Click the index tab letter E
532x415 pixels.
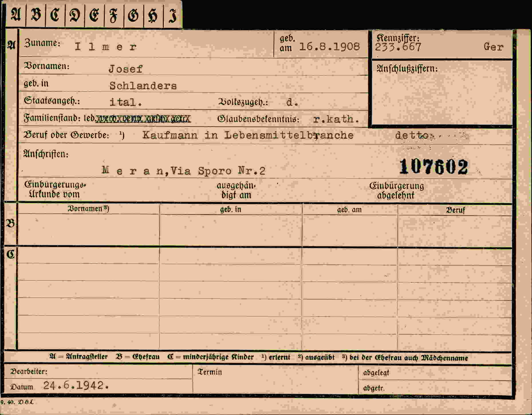(x=94, y=15)
